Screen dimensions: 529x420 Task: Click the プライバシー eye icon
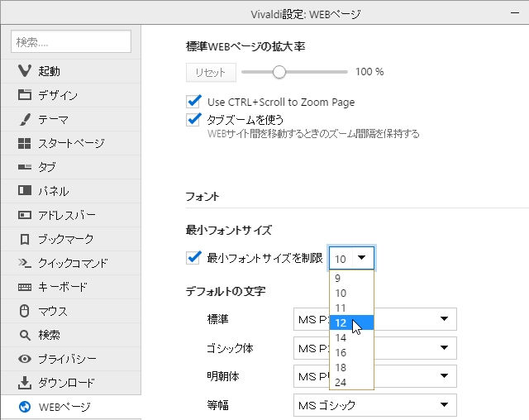pos(25,359)
